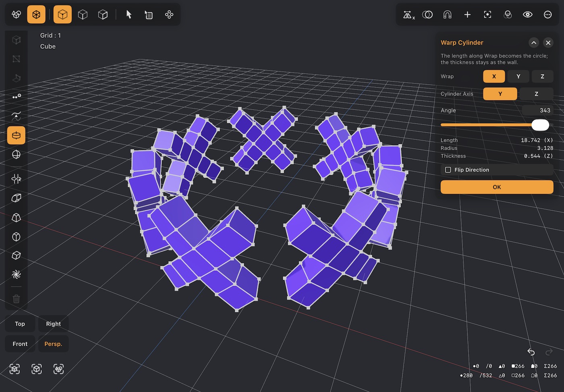This screenshot has height=392, width=564.
Task: Confirm warp with the OK button
Action: pos(497,187)
